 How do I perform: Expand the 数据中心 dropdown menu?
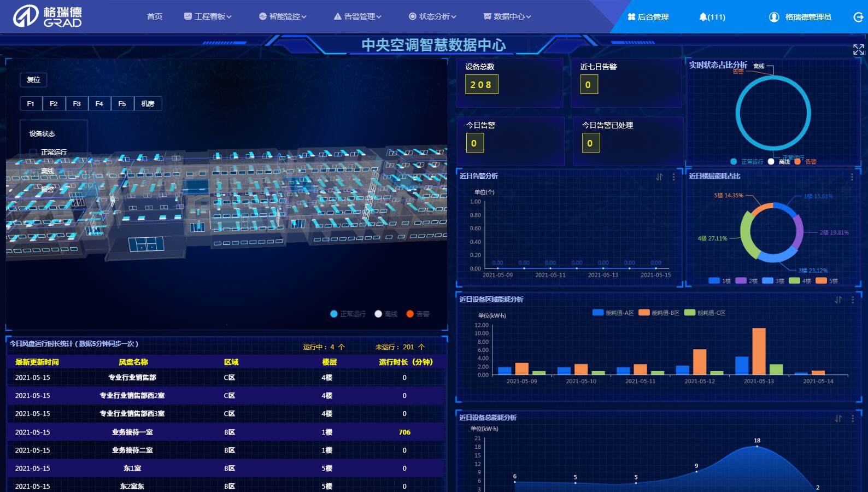click(x=507, y=16)
